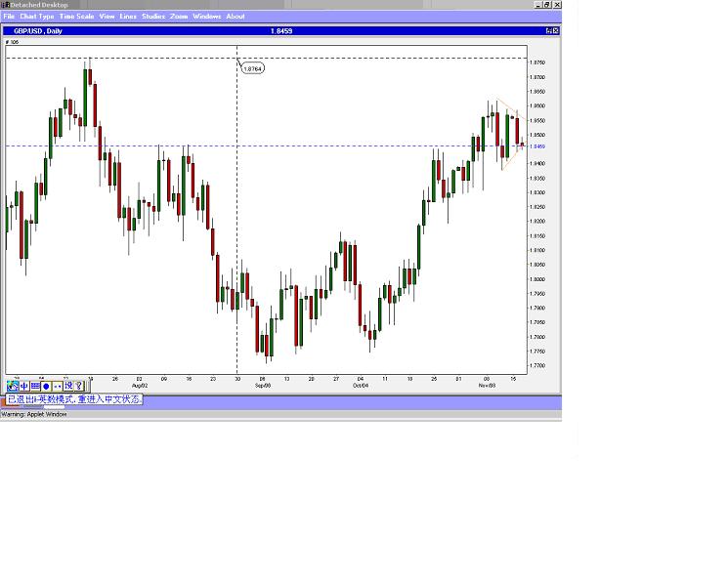Click the 1.8750 price axis label
The height and width of the screenshot is (581, 728).
point(537,62)
